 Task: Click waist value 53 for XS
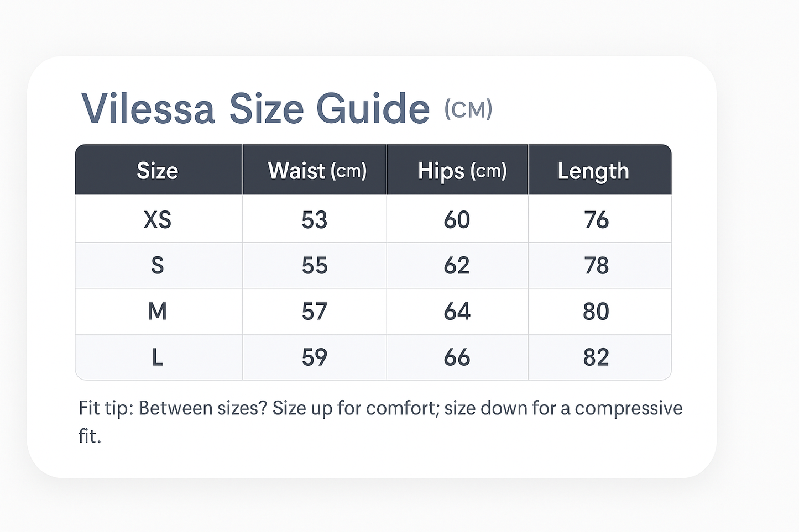coord(315,220)
